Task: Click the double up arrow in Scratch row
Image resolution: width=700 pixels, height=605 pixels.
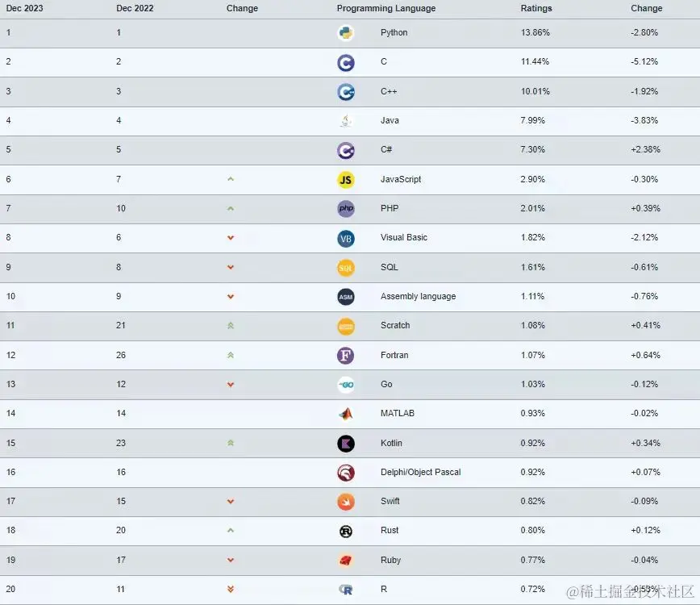Action: point(231,326)
